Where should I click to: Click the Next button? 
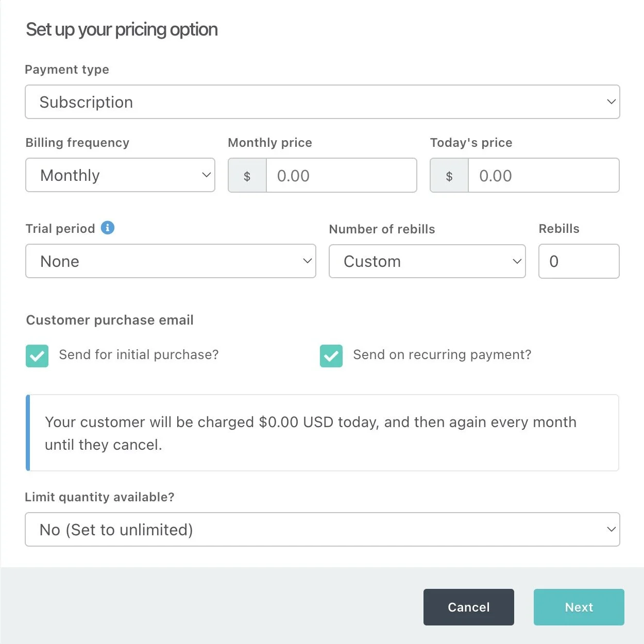(579, 607)
